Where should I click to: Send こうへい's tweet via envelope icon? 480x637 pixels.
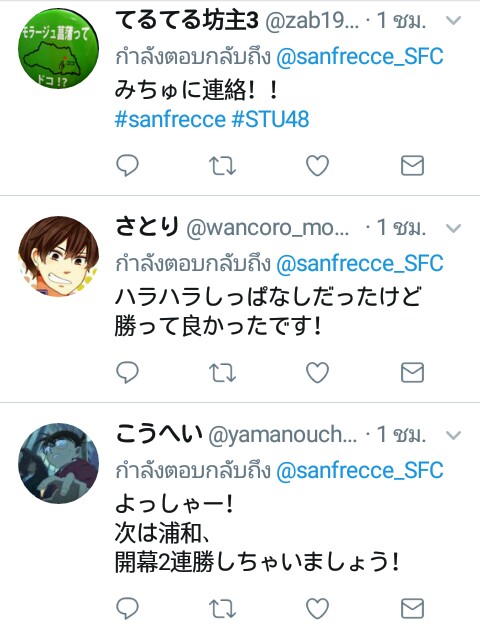click(412, 609)
